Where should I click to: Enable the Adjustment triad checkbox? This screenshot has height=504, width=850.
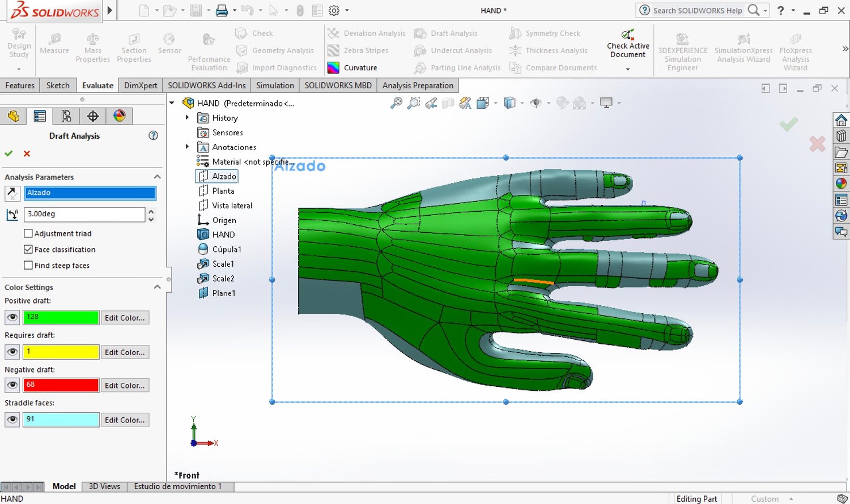(28, 233)
